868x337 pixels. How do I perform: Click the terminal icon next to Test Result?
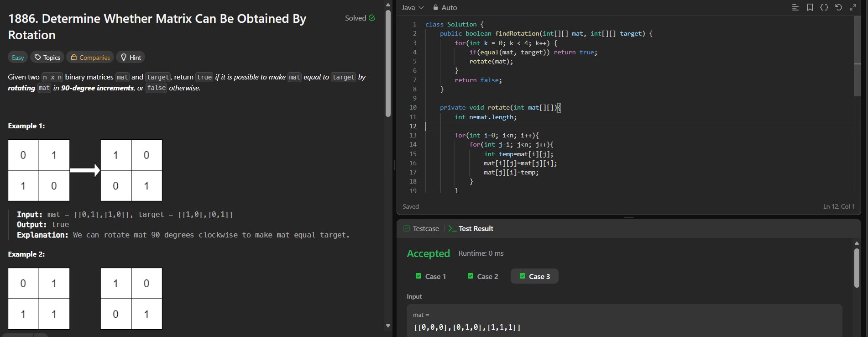pyautogui.click(x=452, y=228)
